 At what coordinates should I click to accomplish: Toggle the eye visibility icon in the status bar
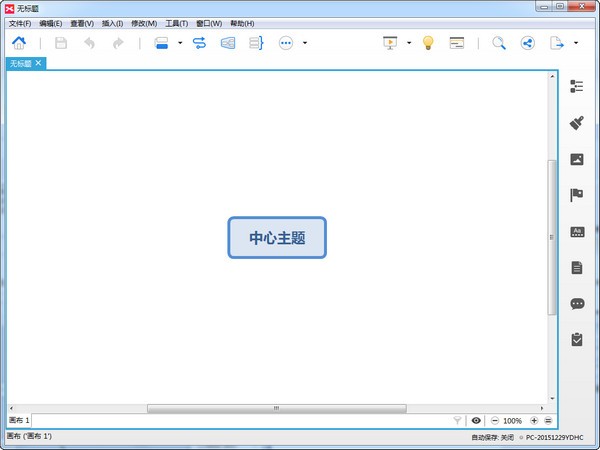476,421
